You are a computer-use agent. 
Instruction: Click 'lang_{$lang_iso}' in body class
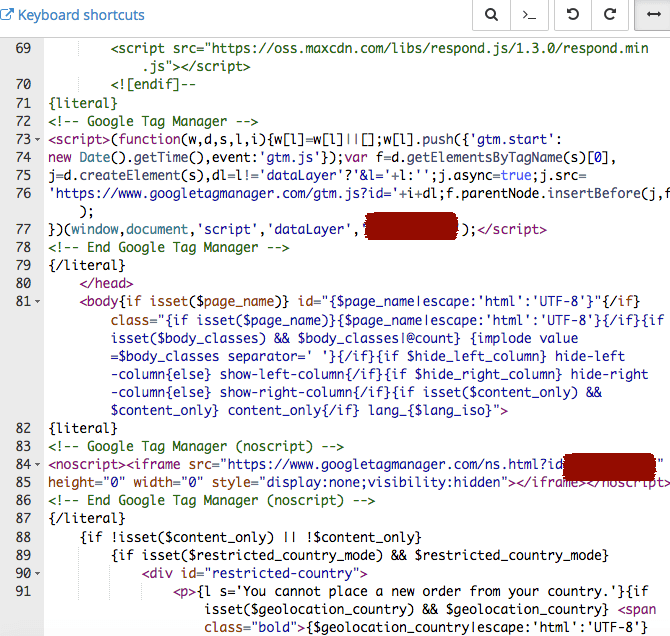[x=430, y=411]
